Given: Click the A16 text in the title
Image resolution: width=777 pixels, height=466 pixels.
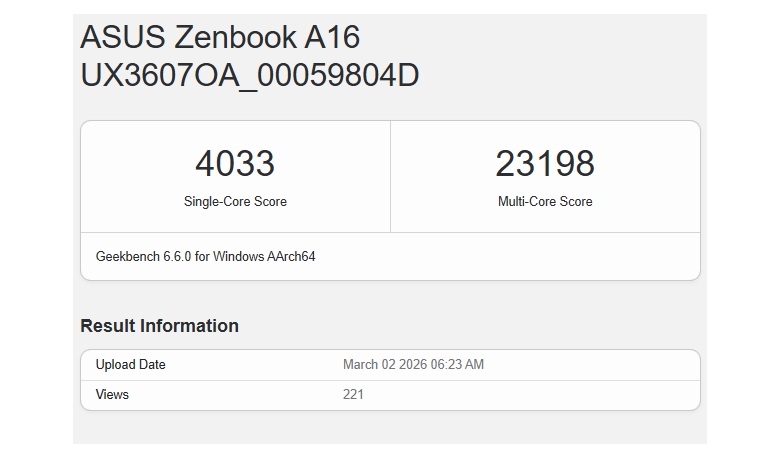Looking at the screenshot, I should [x=334, y=38].
